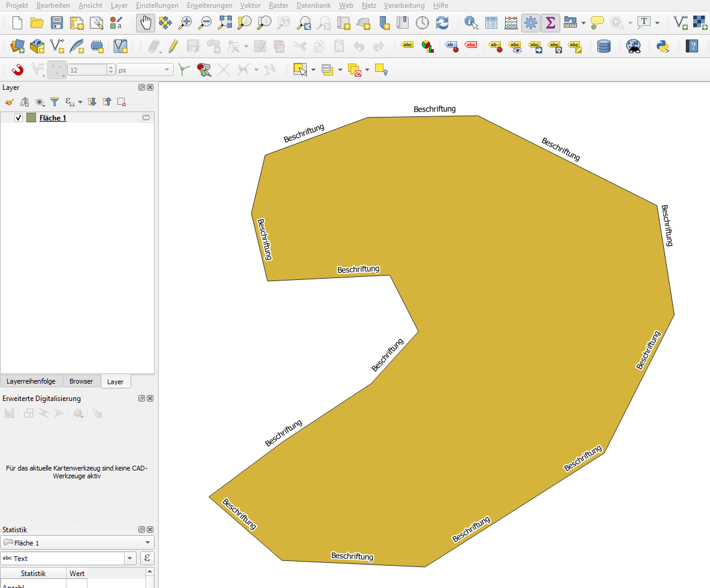Click the Fläche 1 layer color swatch

(x=31, y=118)
